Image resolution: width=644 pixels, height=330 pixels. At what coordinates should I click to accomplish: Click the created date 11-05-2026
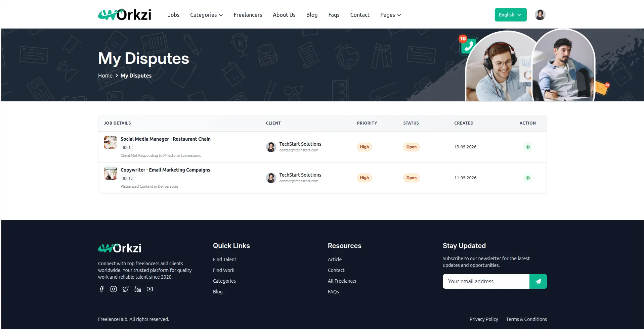tap(465, 178)
